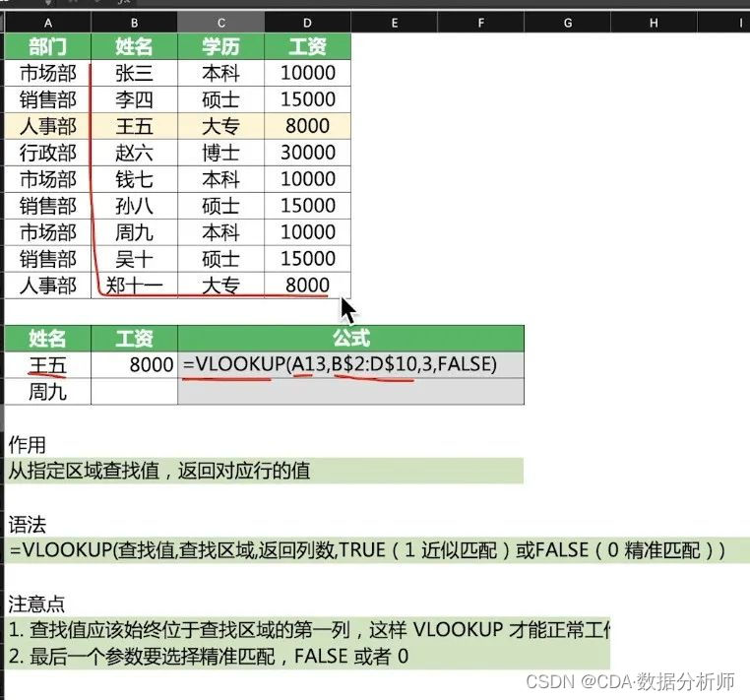Select the 吴十 name cell
The width and height of the screenshot is (750, 700).
point(135,259)
